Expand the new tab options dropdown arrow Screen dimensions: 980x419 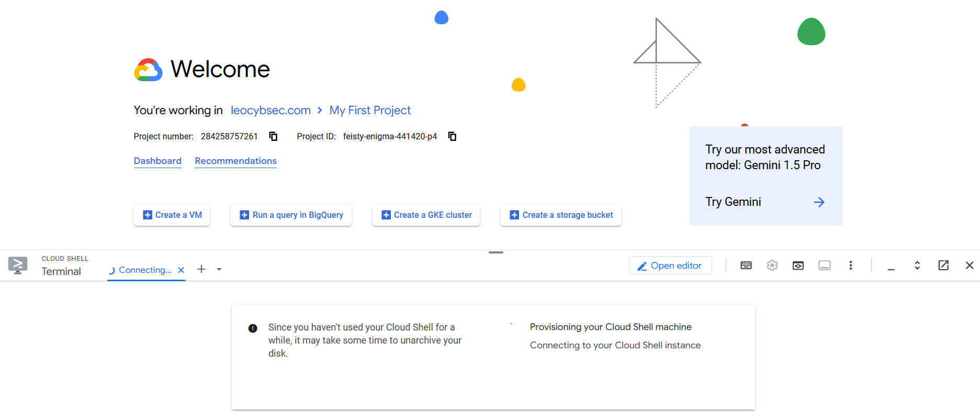click(219, 270)
